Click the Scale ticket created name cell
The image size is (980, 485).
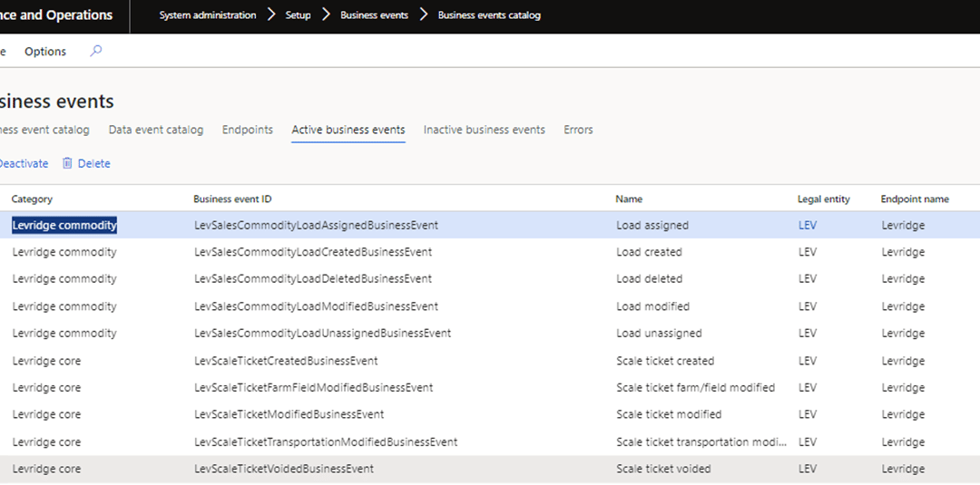[665, 361]
